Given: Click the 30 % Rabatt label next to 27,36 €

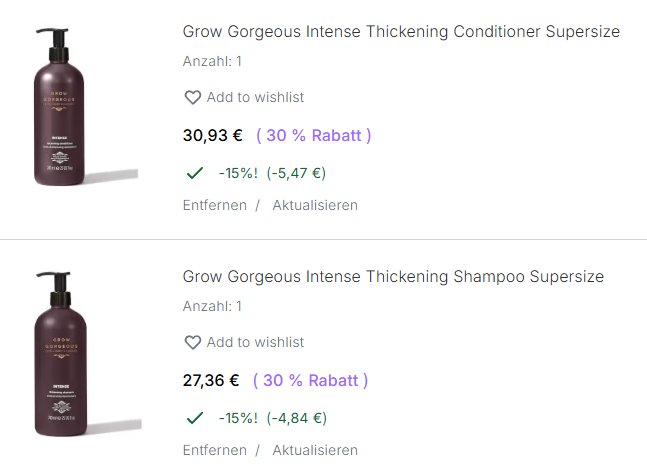Looking at the screenshot, I should (x=311, y=381).
